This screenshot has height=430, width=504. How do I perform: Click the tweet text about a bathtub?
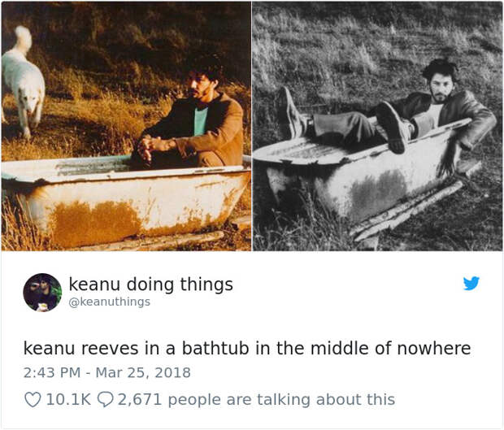click(x=247, y=348)
